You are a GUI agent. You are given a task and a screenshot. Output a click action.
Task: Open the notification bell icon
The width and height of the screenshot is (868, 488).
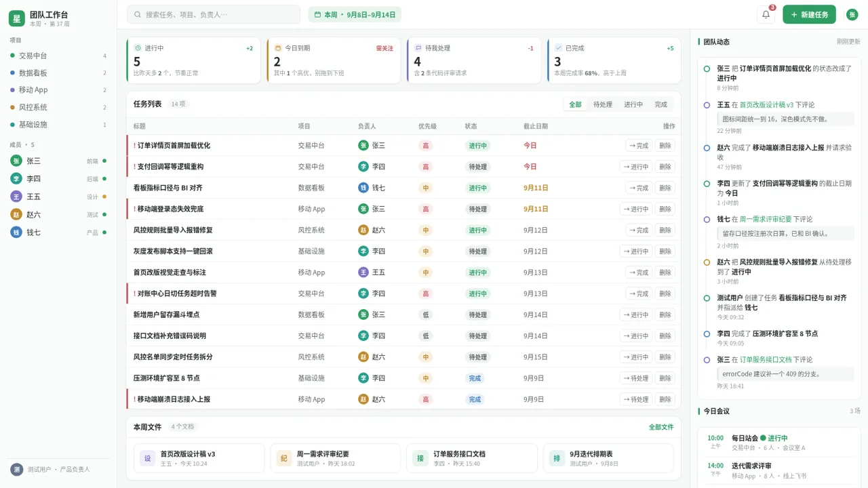pyautogui.click(x=766, y=14)
